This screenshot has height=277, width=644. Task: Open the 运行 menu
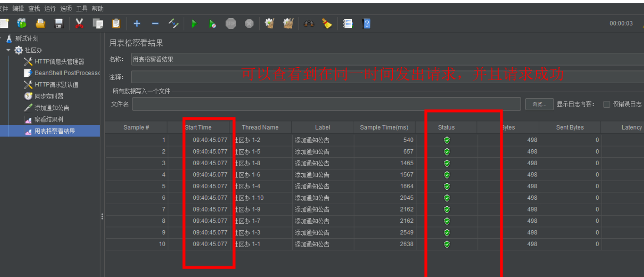(x=50, y=9)
